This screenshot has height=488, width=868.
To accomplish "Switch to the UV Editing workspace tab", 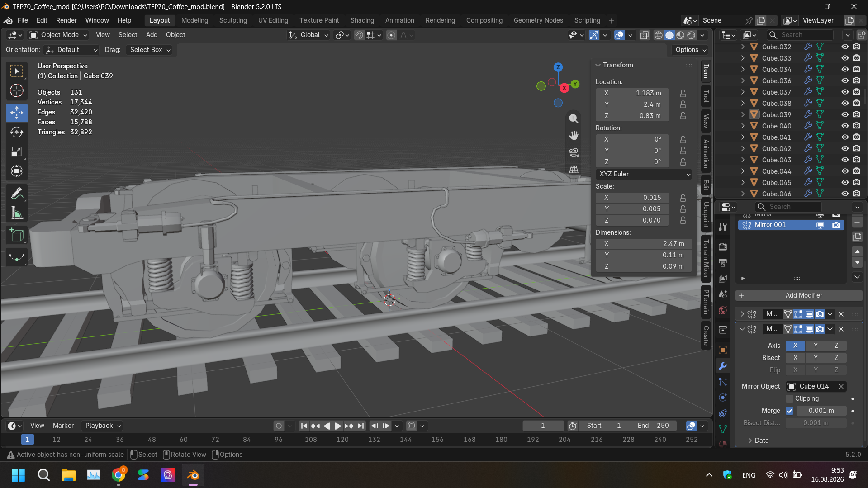I will [x=273, y=20].
